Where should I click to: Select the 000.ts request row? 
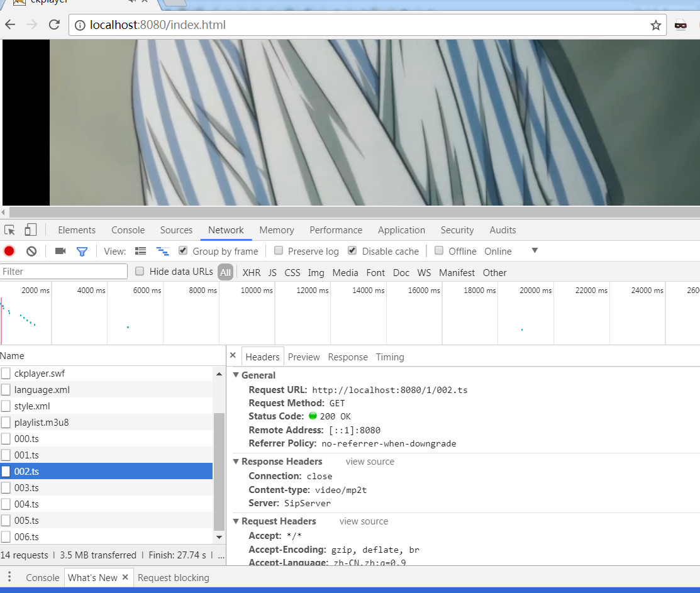tap(106, 438)
